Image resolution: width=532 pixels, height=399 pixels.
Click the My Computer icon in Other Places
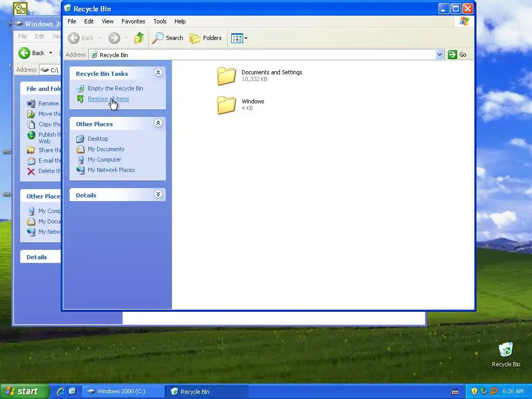click(x=81, y=160)
